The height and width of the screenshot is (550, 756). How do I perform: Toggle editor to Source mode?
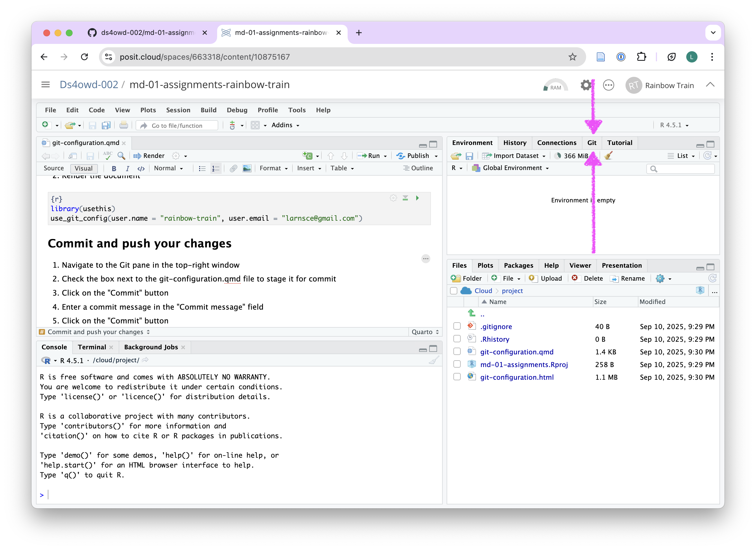click(54, 168)
